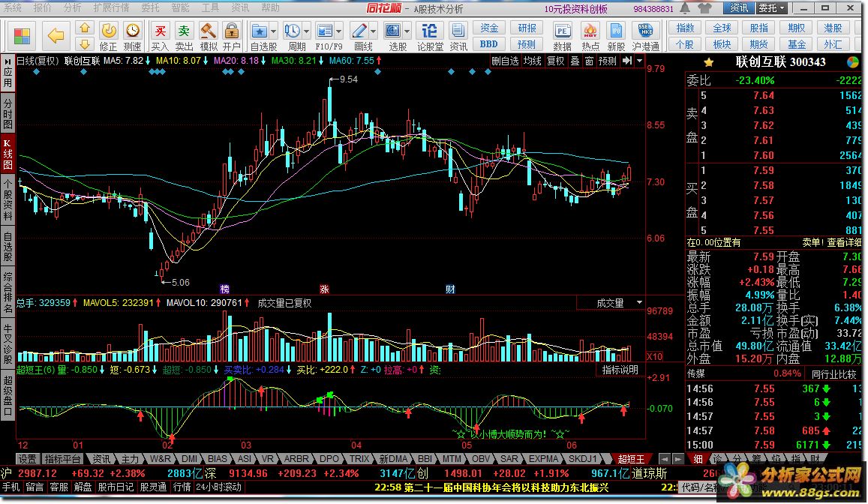Open the 资讯 news document icon
Viewport: 868px width, 504px height.
(x=458, y=31)
